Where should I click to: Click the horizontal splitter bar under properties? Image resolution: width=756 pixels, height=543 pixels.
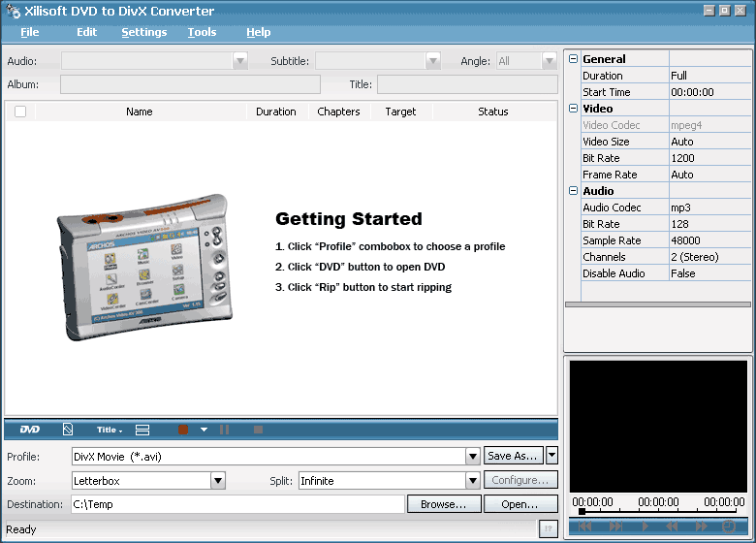(658, 304)
